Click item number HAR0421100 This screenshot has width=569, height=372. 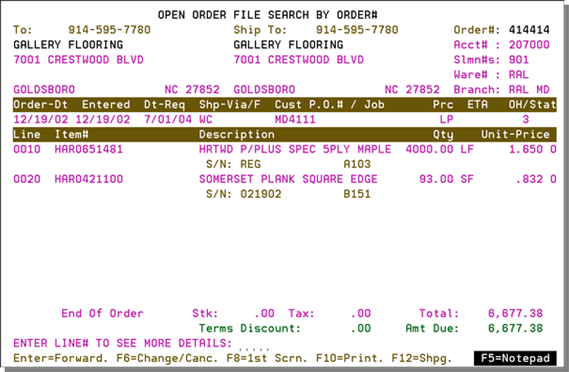click(x=89, y=179)
